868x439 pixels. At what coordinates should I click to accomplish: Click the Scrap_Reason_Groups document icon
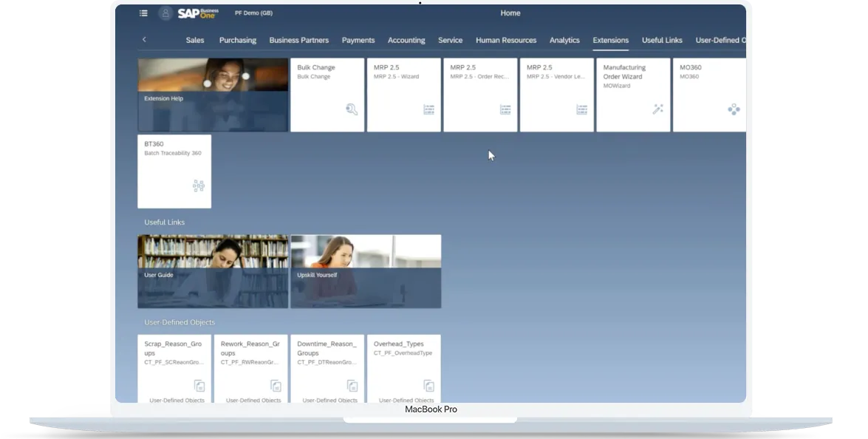pyautogui.click(x=199, y=386)
